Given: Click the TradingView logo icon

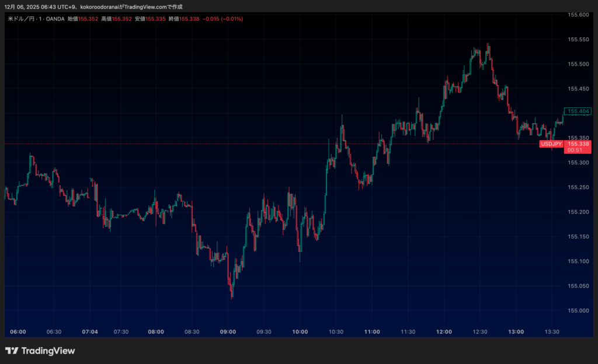Looking at the screenshot, I should [x=12, y=351].
